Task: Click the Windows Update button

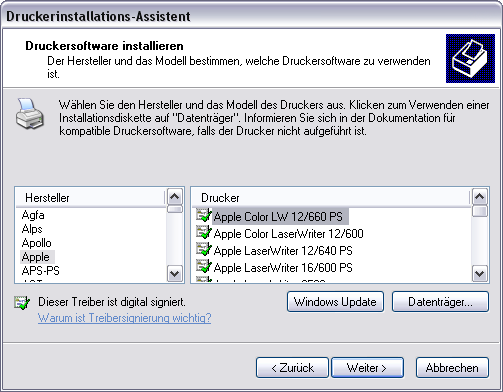Action: coord(335,302)
